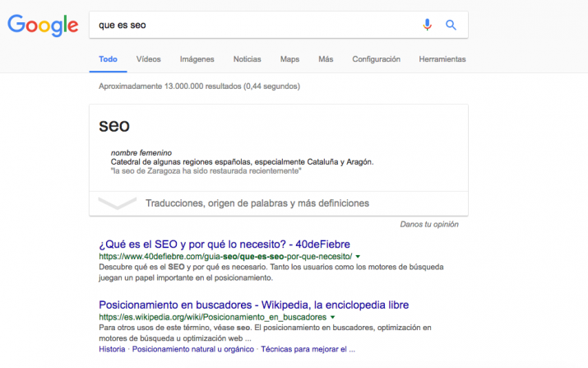The width and height of the screenshot is (588, 368).
Task: Open the Maps tab
Action: pyautogui.click(x=289, y=59)
